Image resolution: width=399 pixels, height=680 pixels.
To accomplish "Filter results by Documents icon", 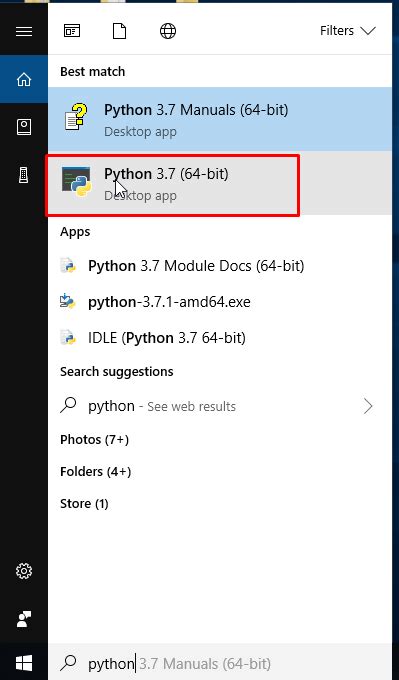I will click(119, 31).
